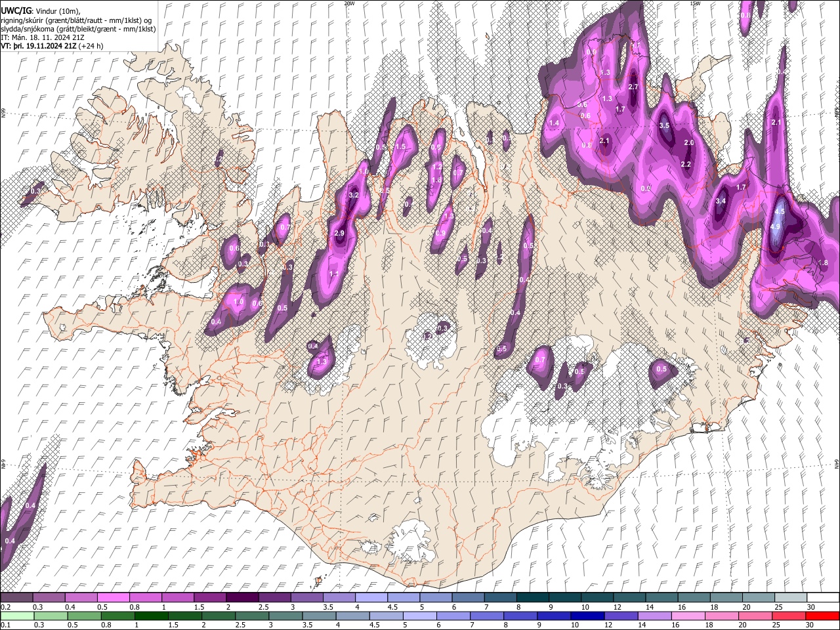Image resolution: width=840 pixels, height=630 pixels.
Task: Click the 20W longitude label at top
Action: 350,3
